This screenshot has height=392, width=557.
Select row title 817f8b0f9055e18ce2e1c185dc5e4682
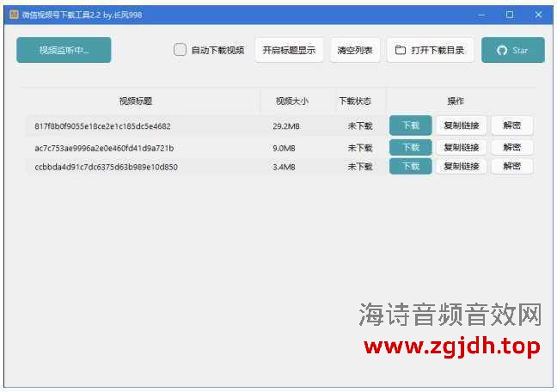tap(102, 126)
